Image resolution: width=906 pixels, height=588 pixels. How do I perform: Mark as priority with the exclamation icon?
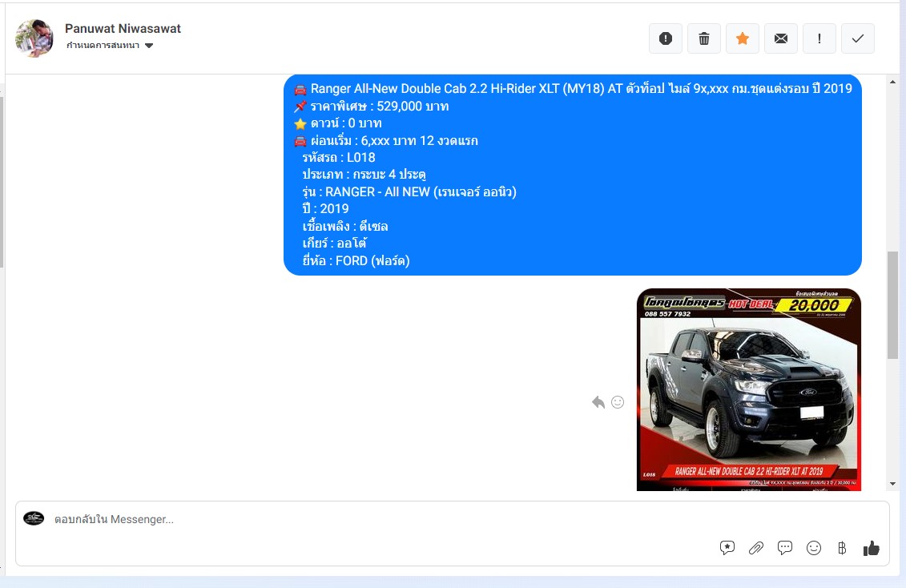819,38
